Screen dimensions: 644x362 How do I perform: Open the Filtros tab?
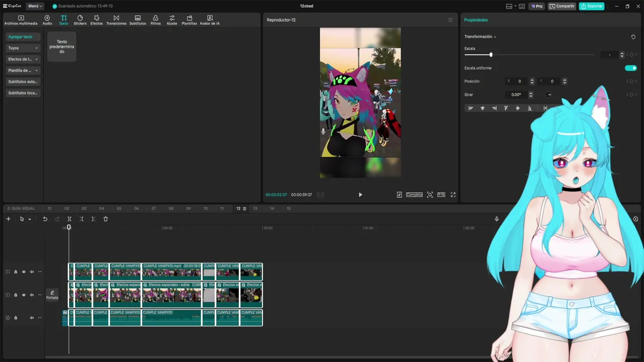tap(155, 20)
